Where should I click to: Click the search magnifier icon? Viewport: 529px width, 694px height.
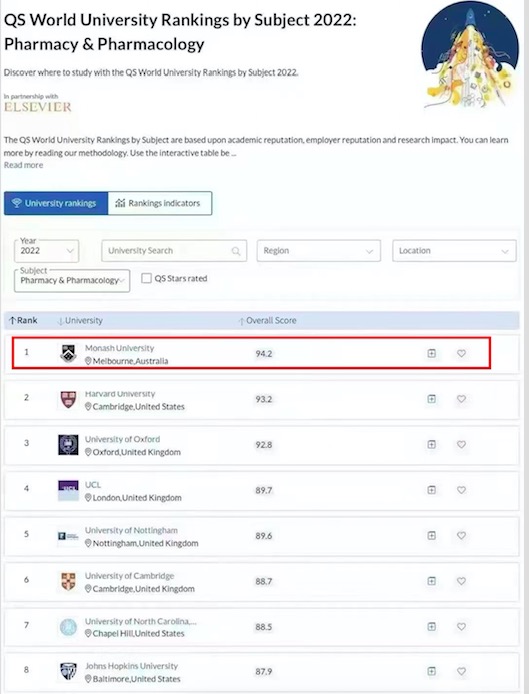236,251
